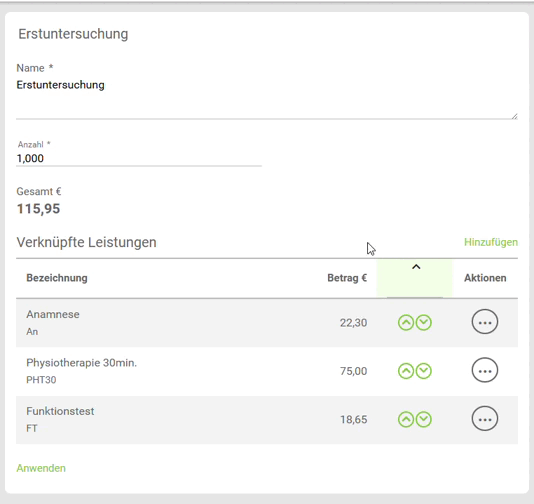534x504 pixels.
Task: Click the Betrag € column header
Action: (347, 278)
